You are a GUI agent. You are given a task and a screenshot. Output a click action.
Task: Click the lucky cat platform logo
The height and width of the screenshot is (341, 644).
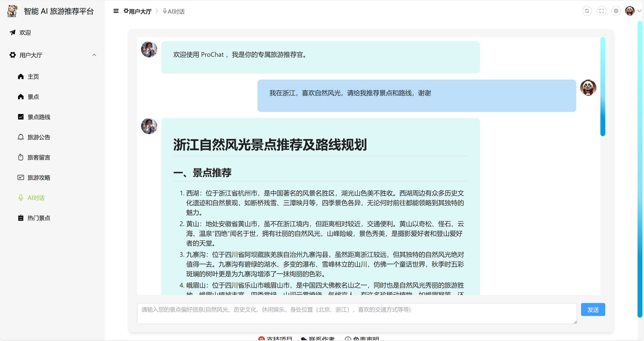pyautogui.click(x=12, y=11)
